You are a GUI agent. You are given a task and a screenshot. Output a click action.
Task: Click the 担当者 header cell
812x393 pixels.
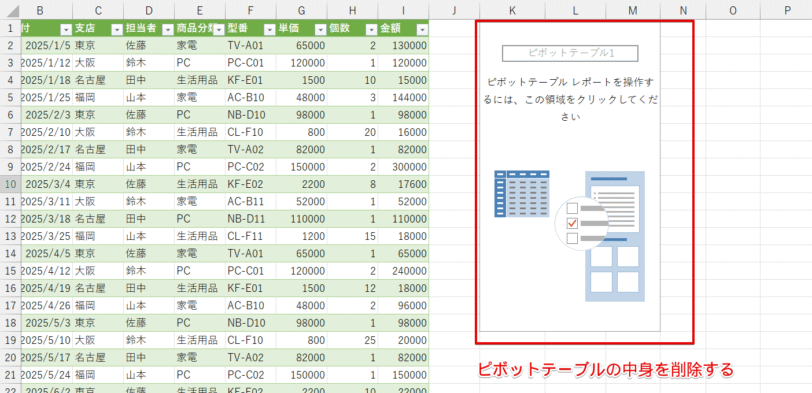[149, 28]
